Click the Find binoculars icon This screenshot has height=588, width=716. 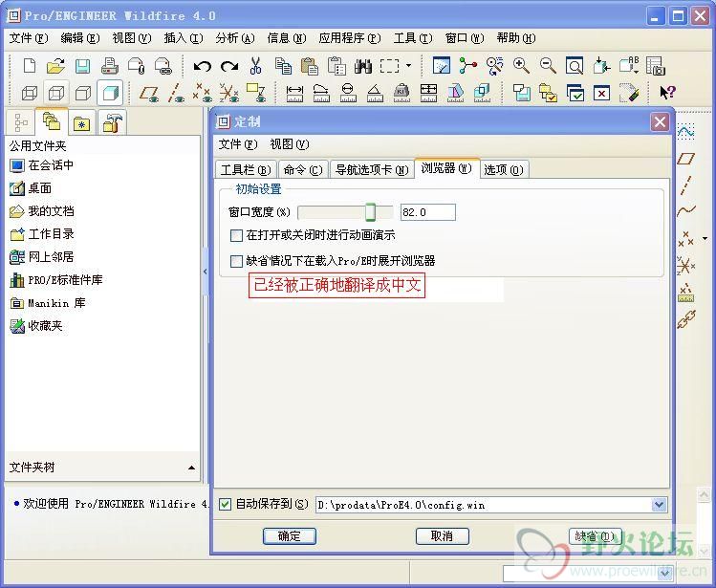coord(363,66)
